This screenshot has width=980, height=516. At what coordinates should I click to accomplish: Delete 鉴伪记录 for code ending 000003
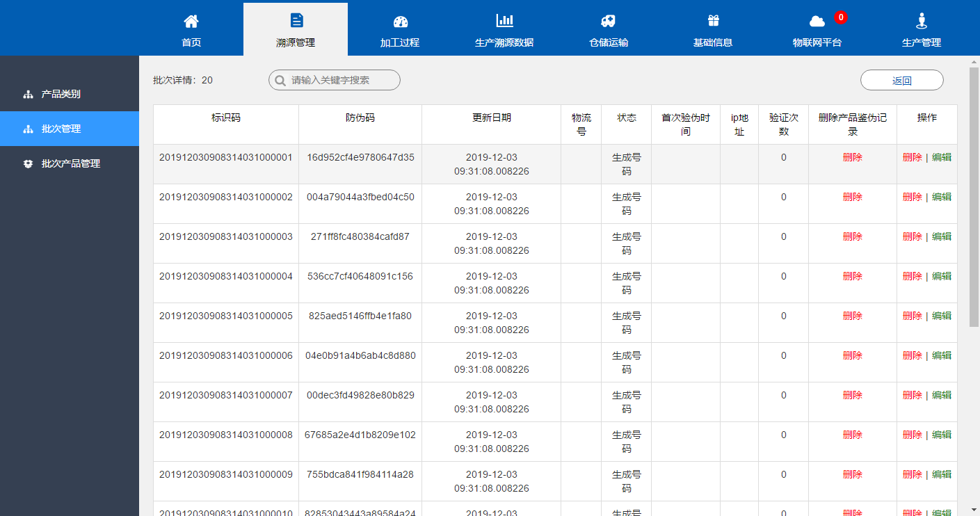[853, 236]
